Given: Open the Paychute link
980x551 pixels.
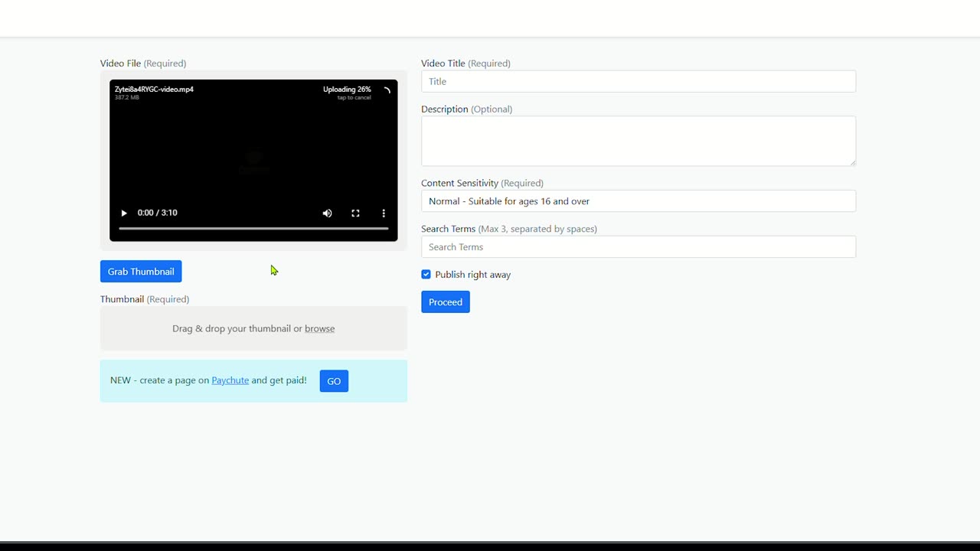Looking at the screenshot, I should 230,380.
